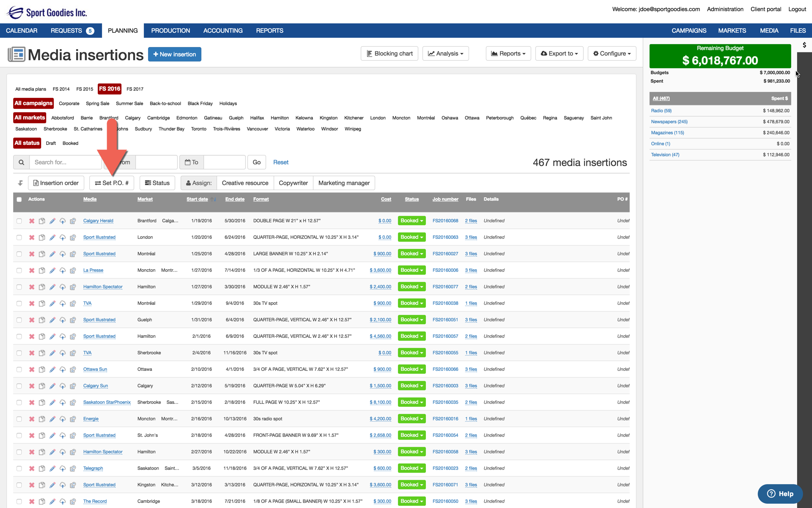Click the Reset link
Image resolution: width=812 pixels, height=508 pixels.
(281, 162)
